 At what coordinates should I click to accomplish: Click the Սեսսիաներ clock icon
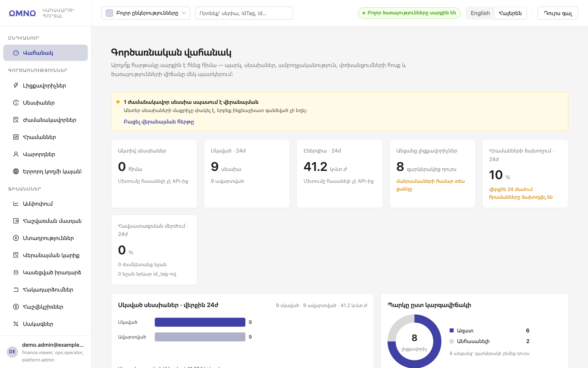pyautogui.click(x=16, y=103)
